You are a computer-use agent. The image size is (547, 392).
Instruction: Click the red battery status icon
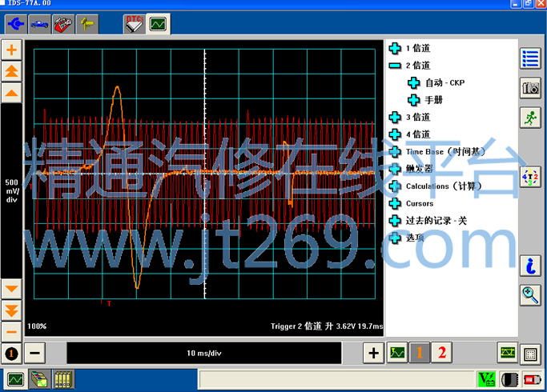point(533,379)
